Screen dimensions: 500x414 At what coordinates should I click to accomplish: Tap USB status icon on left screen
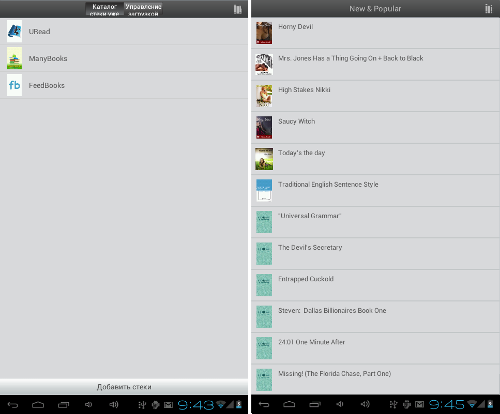point(142,405)
